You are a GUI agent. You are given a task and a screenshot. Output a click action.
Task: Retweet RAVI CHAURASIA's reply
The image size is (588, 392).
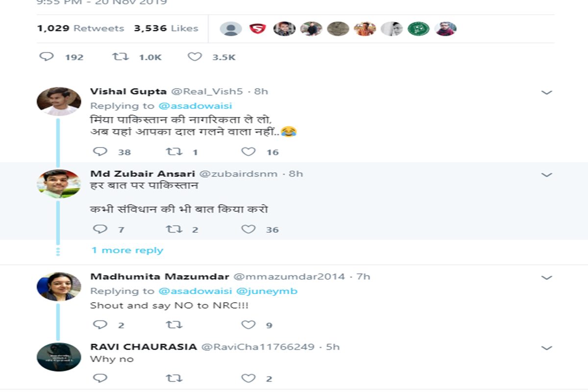tap(174, 378)
